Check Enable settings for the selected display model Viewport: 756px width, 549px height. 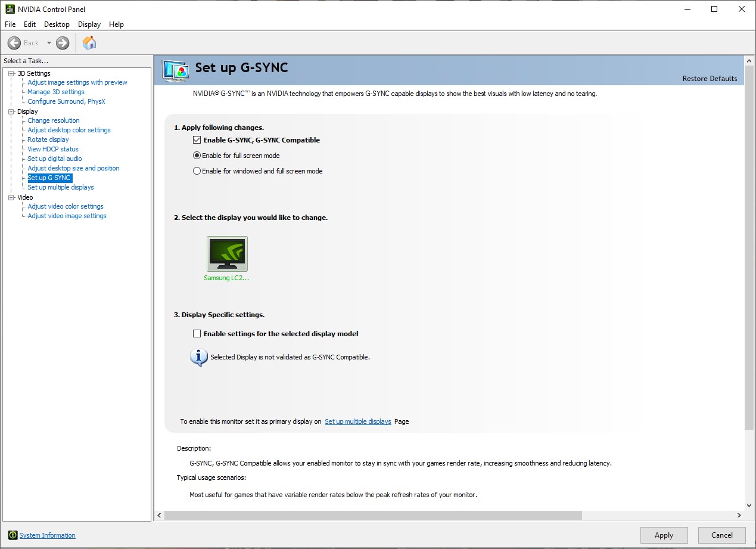click(x=197, y=334)
